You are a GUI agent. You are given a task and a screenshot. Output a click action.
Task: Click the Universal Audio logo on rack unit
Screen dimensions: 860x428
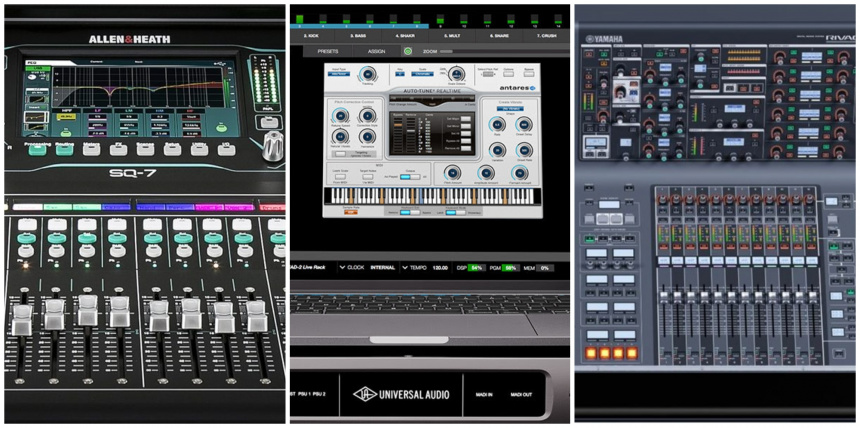tap(401, 394)
